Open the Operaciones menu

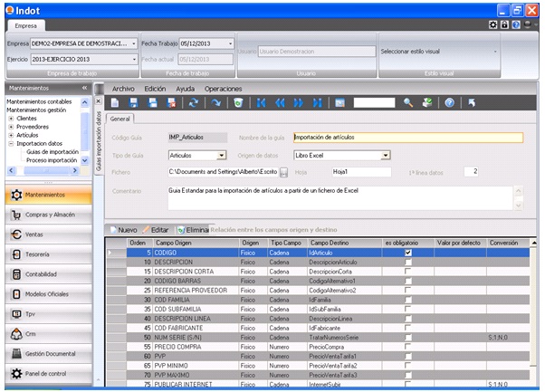(223, 89)
